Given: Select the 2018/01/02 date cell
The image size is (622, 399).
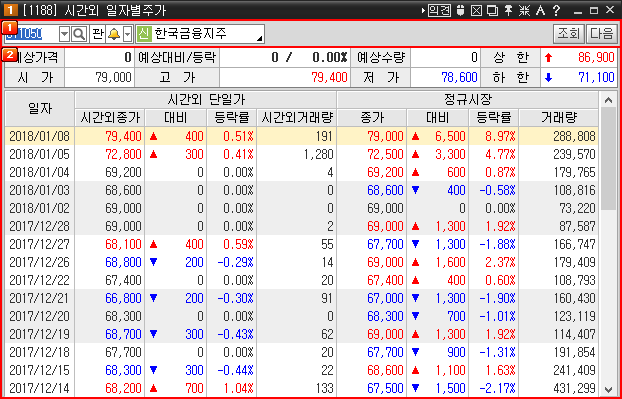Looking at the screenshot, I should (40, 208).
